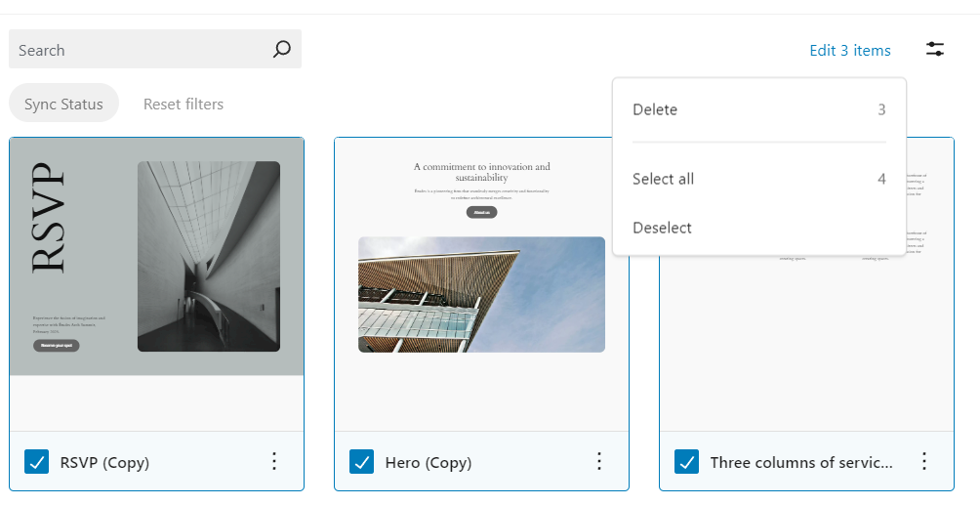
Task: Choose Select all in the menu
Action: tap(663, 179)
